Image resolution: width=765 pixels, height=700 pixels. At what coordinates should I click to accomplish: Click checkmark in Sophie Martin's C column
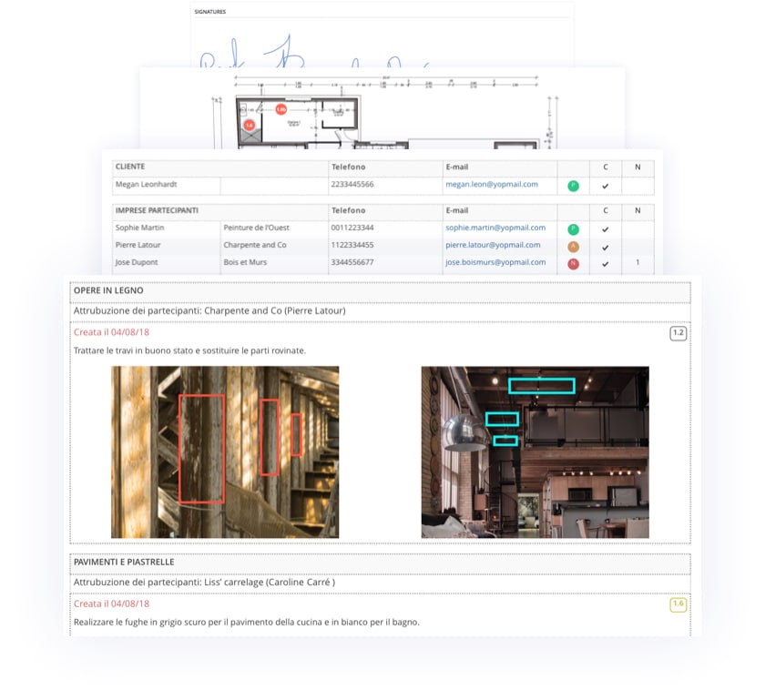coord(605,229)
